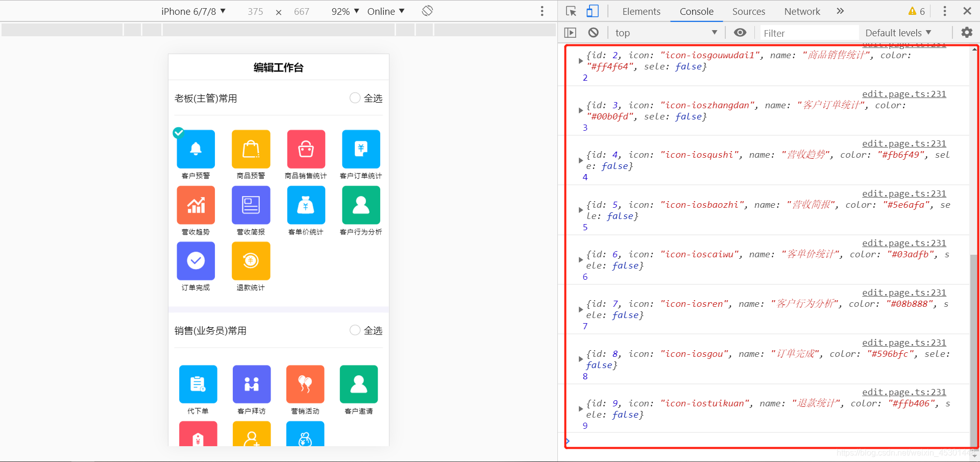Image resolution: width=980 pixels, height=462 pixels.
Task: Clear the console with the ban icon
Action: (593, 33)
